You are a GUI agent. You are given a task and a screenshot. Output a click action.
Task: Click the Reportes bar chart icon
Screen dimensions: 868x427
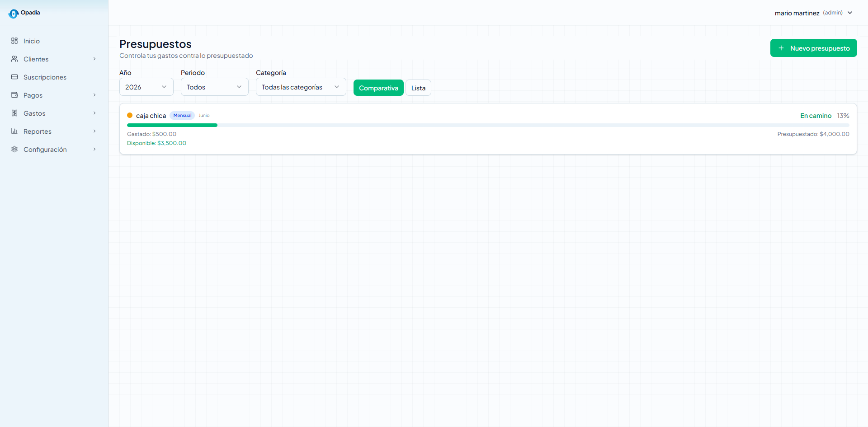tap(14, 131)
